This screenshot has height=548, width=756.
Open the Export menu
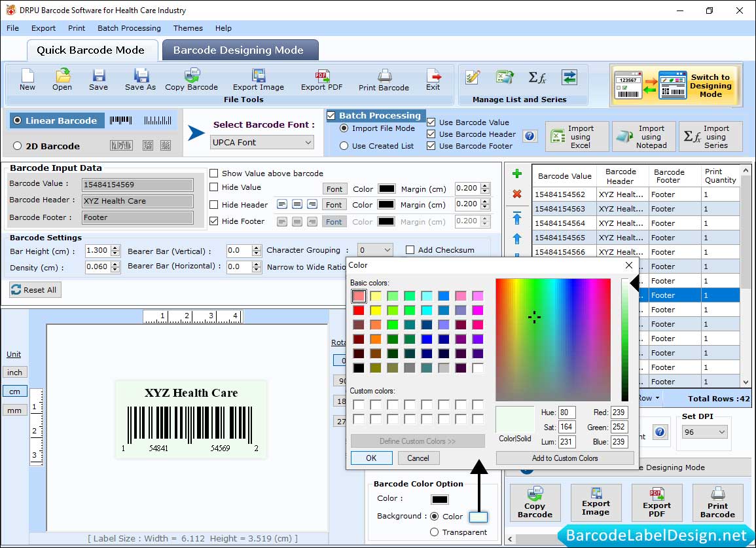(43, 28)
